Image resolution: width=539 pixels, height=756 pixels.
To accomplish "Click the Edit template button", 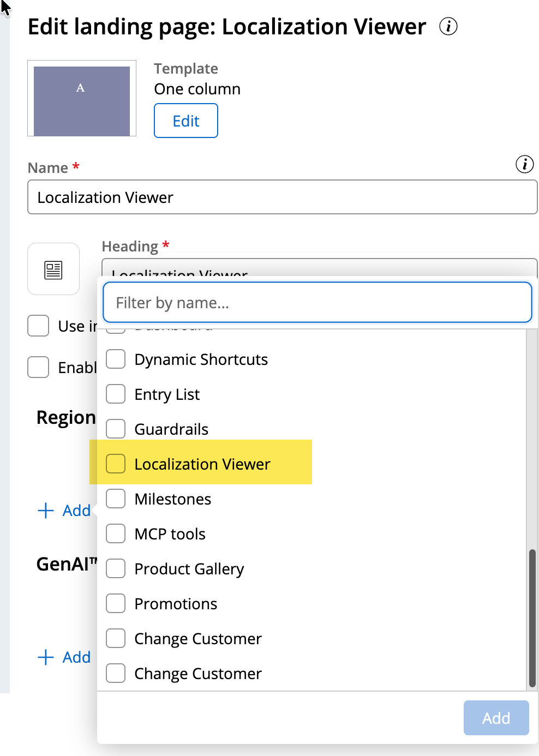I will [x=186, y=121].
